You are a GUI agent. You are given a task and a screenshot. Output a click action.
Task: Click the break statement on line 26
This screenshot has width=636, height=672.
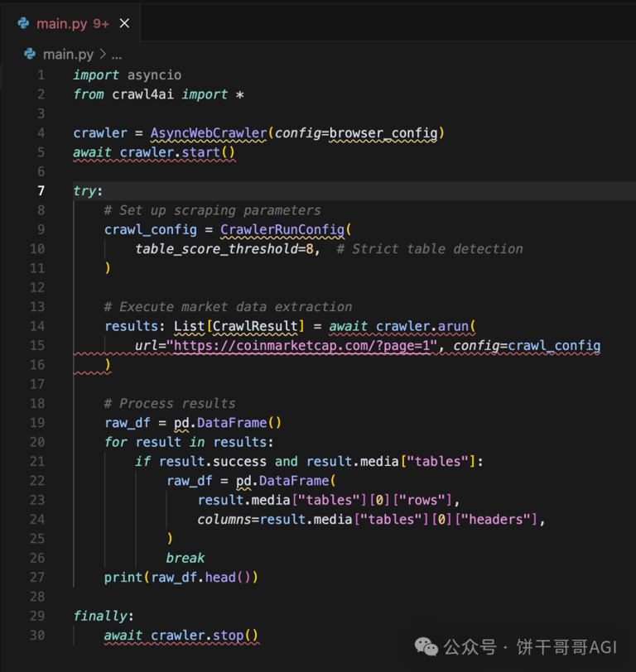[x=185, y=558]
